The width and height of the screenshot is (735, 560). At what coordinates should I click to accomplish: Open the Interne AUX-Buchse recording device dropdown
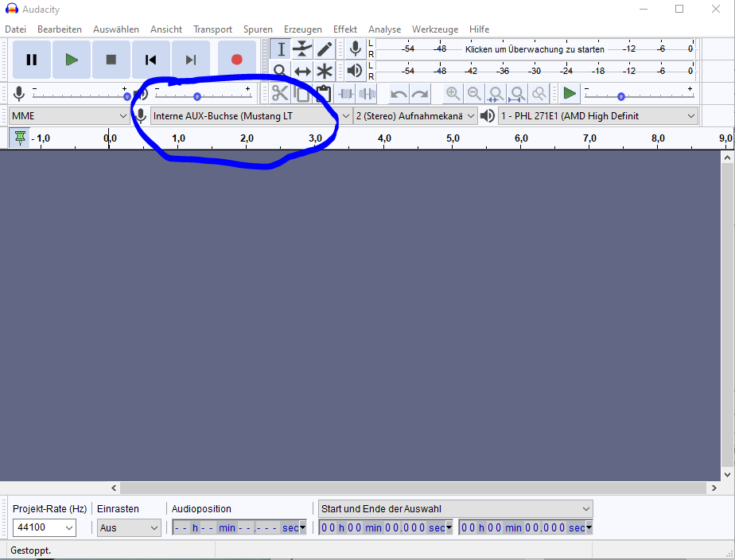[251, 116]
